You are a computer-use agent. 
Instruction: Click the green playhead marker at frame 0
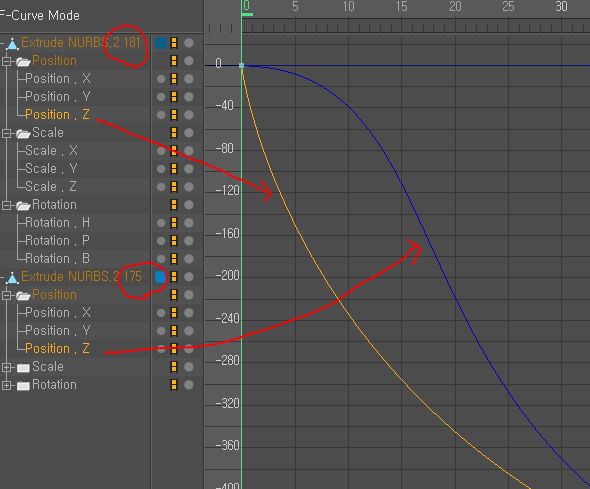coord(247,14)
